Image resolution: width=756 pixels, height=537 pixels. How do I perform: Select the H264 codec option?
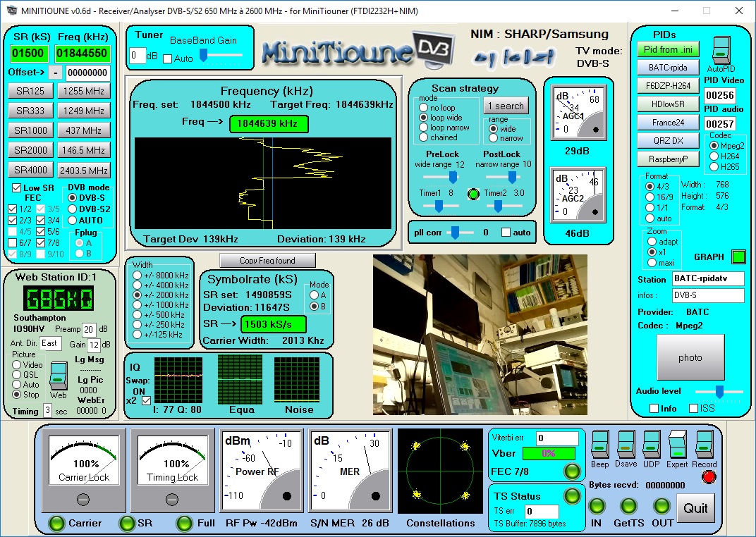[714, 156]
